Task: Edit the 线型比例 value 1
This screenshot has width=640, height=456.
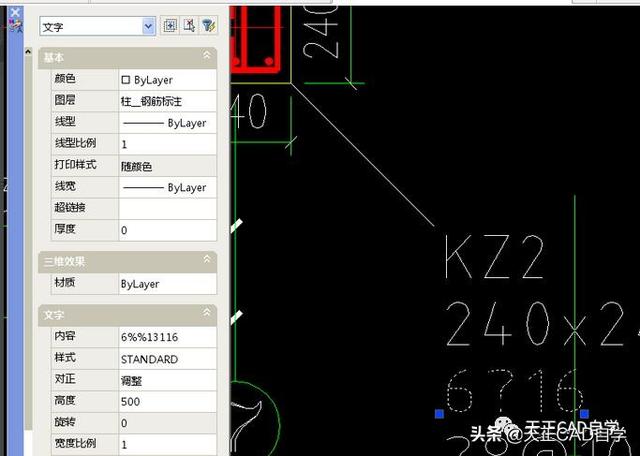Action: tap(167, 144)
